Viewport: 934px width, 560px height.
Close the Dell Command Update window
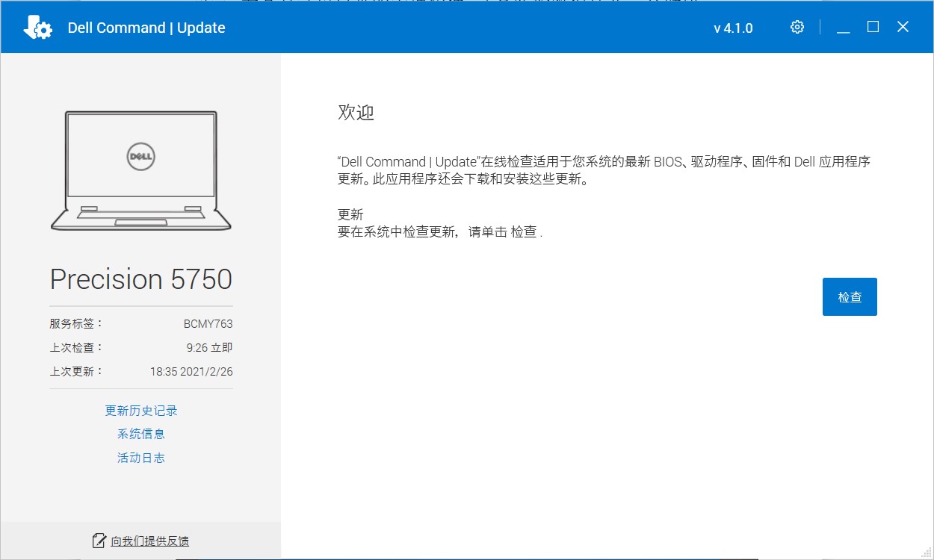click(903, 27)
